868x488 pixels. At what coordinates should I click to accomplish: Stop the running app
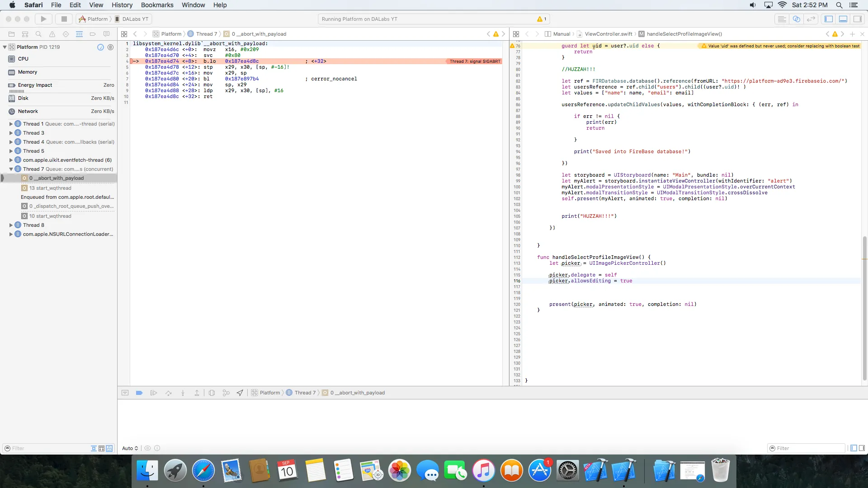64,19
